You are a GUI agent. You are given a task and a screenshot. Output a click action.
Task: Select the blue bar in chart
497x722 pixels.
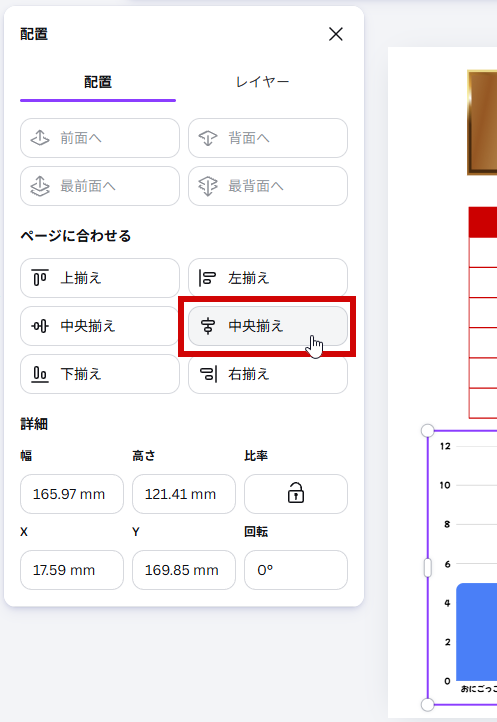(476, 632)
